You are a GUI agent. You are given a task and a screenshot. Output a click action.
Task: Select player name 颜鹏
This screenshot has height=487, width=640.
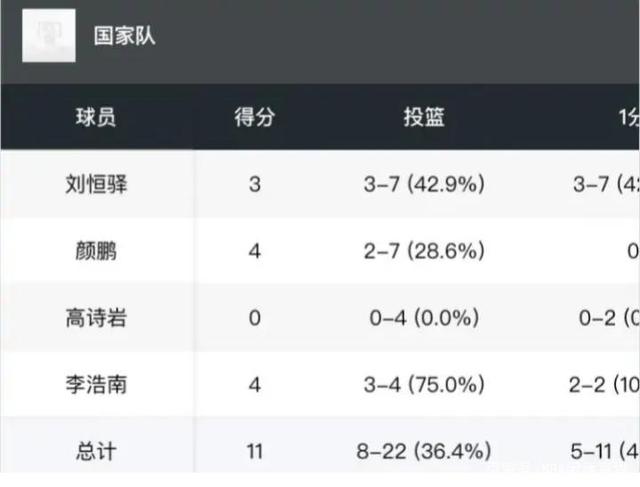coord(95,251)
